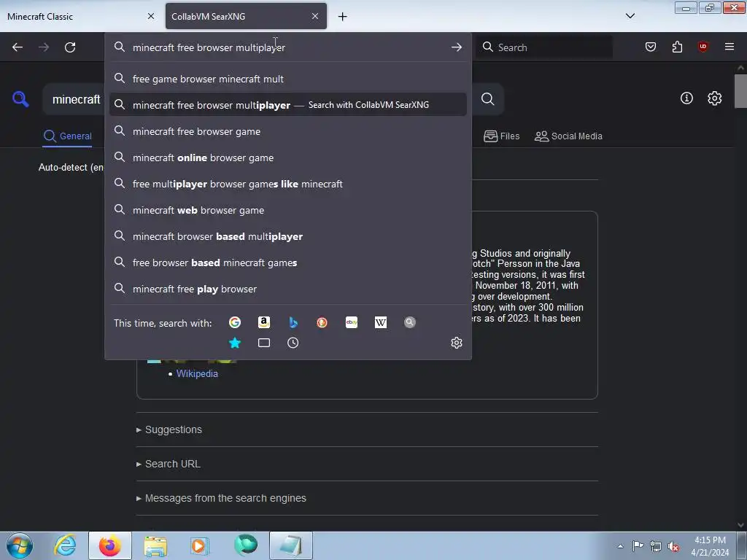The width and height of the screenshot is (747, 560).
Task: Choose 'free browser based minecraft games'
Action: point(287,262)
